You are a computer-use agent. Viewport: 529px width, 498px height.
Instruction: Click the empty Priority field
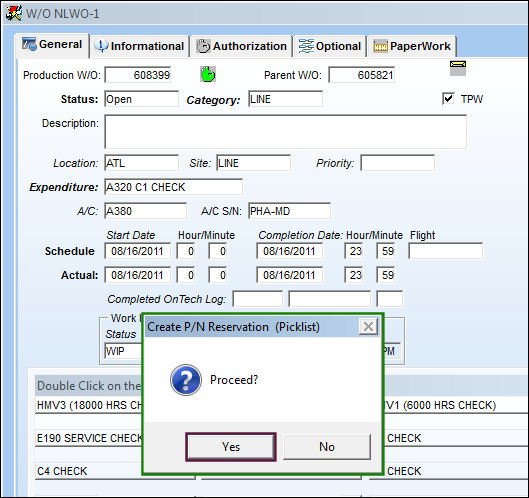tap(397, 163)
